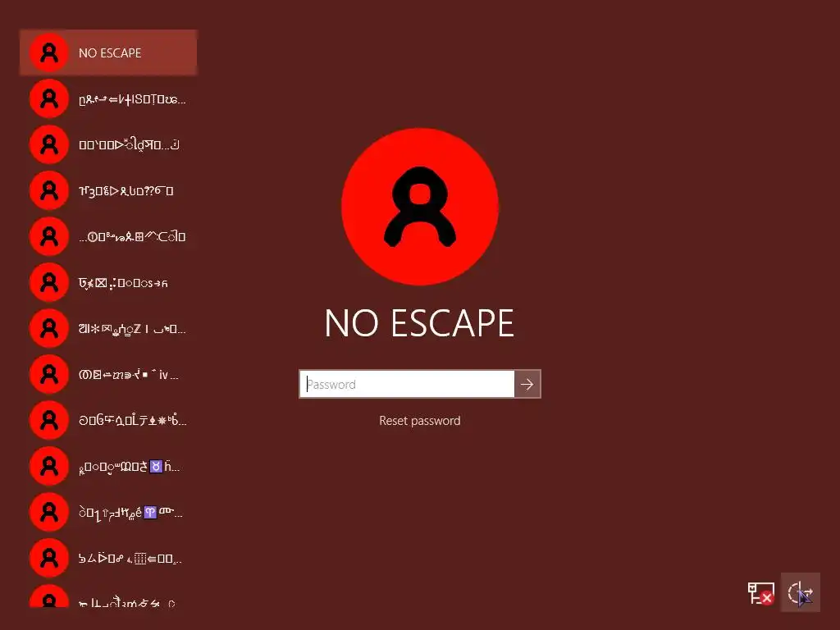The height and width of the screenshot is (630, 840).
Task: Select user with purple Aries symbol in name
Action: pyautogui.click(x=108, y=512)
